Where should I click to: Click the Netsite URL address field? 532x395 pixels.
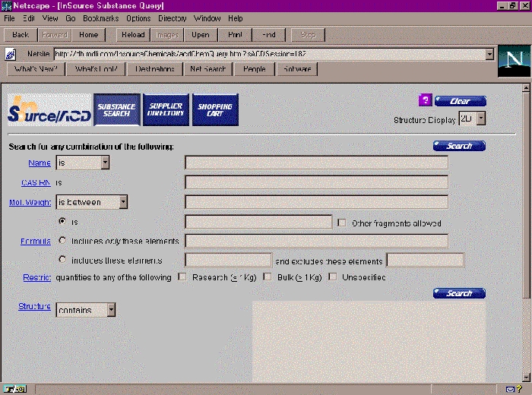(270, 54)
